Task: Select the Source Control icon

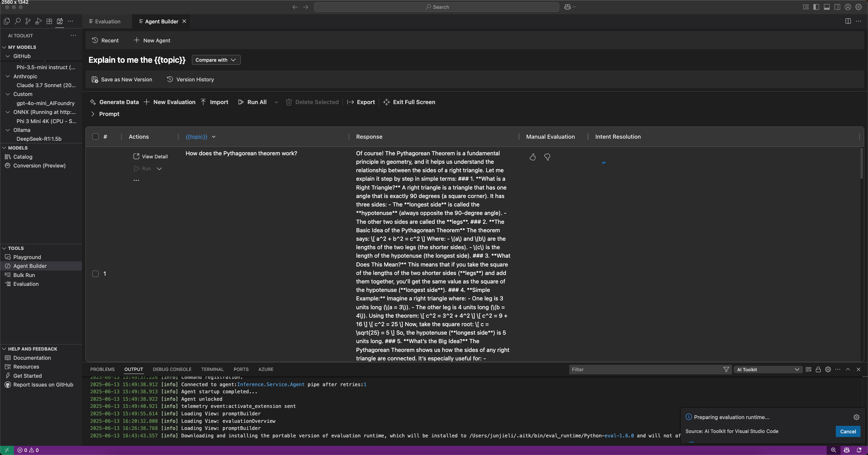Action: click(28, 21)
